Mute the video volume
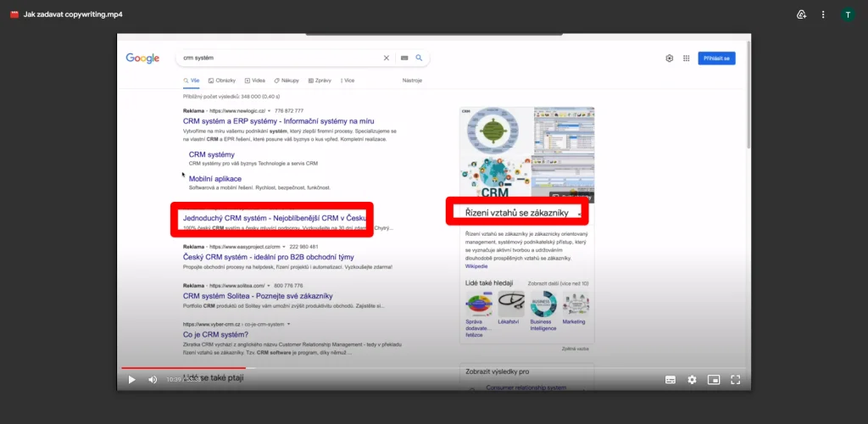 pos(153,380)
